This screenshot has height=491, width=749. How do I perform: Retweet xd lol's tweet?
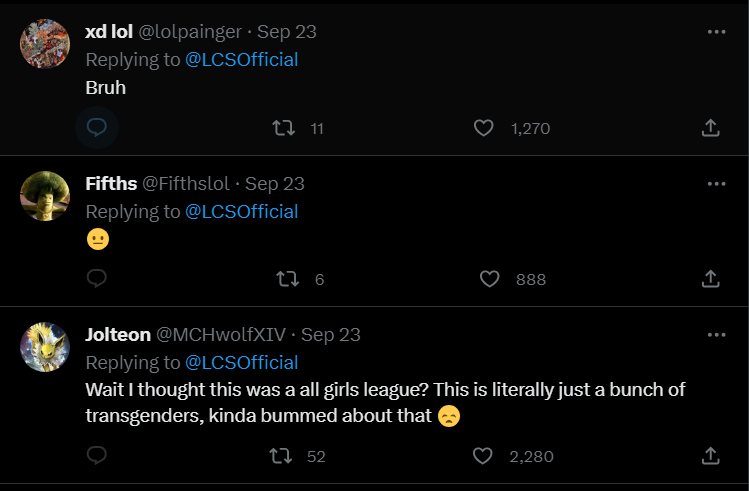(284, 128)
